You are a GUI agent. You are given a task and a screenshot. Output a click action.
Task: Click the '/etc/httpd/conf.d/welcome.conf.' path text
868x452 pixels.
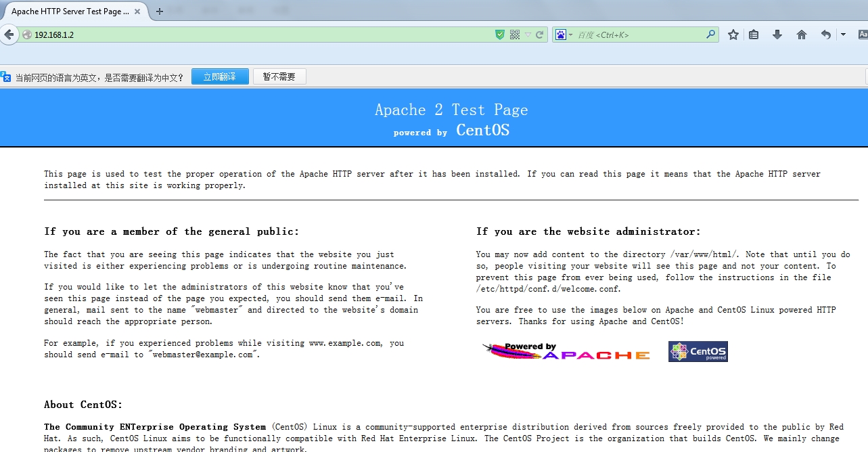click(548, 289)
